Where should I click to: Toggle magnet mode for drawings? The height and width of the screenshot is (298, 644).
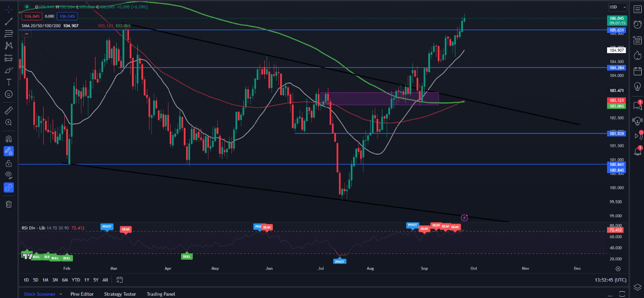coord(9,139)
